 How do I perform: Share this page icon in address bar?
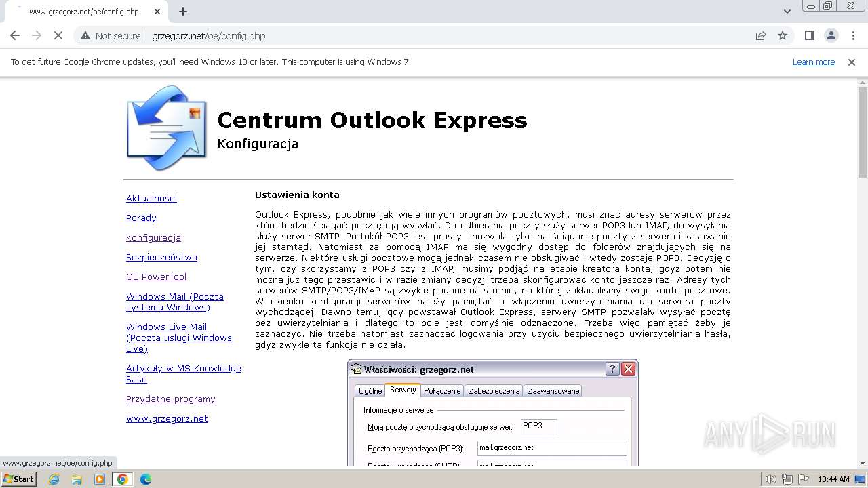761,36
